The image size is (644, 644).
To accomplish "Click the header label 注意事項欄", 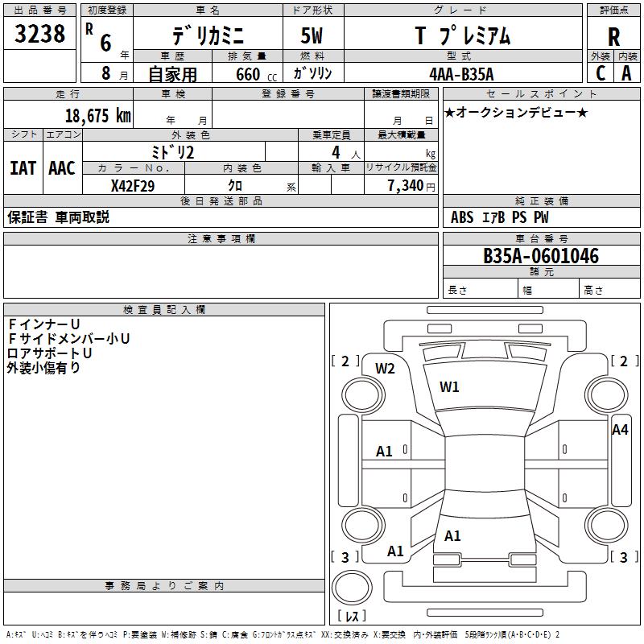I will pos(221,238).
